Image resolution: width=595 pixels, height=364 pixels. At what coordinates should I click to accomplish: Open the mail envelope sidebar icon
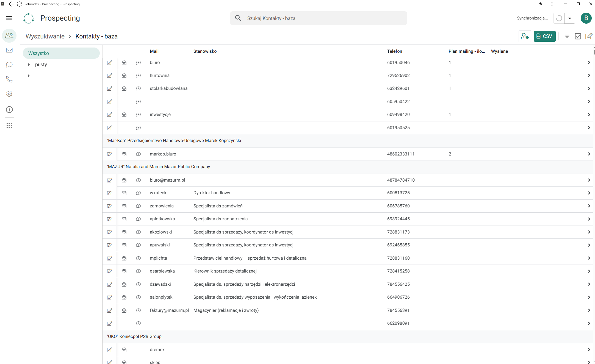pyautogui.click(x=9, y=50)
